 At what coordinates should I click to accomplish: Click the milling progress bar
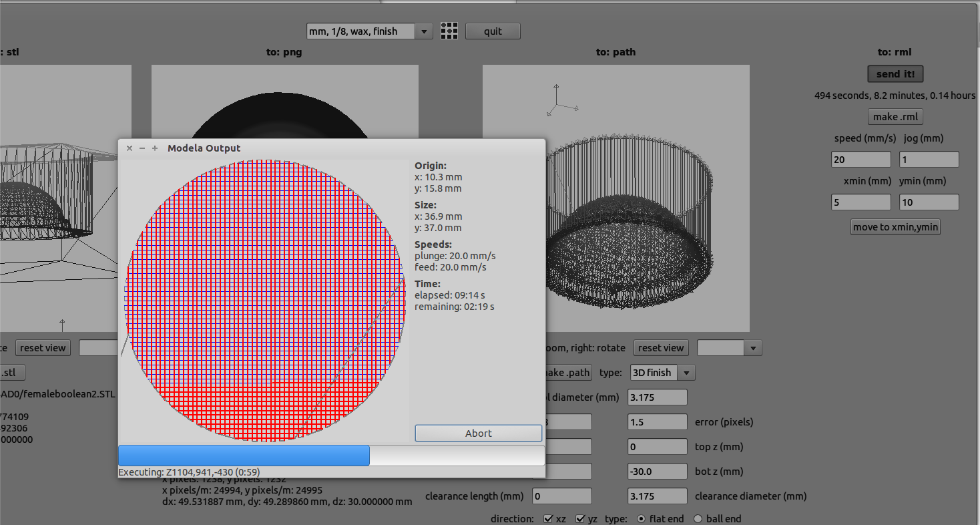click(331, 456)
